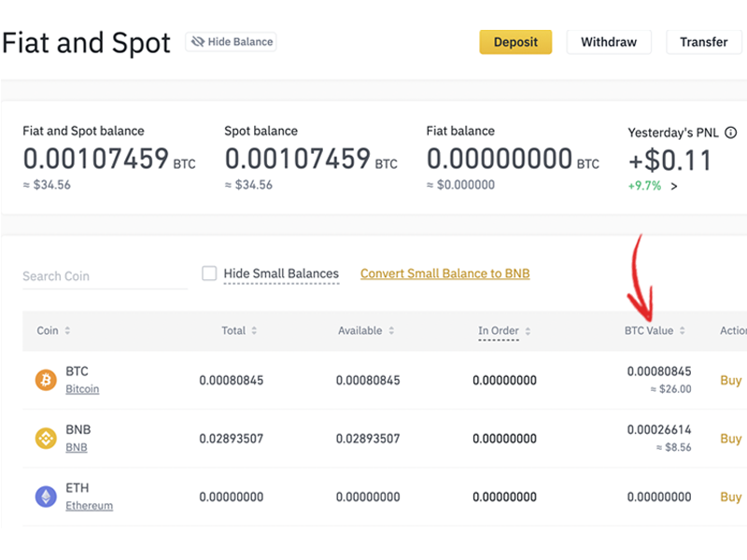Click the +$0.11 PNL amount
Image resolution: width=747 pixels, height=560 pixels.
coord(669,161)
